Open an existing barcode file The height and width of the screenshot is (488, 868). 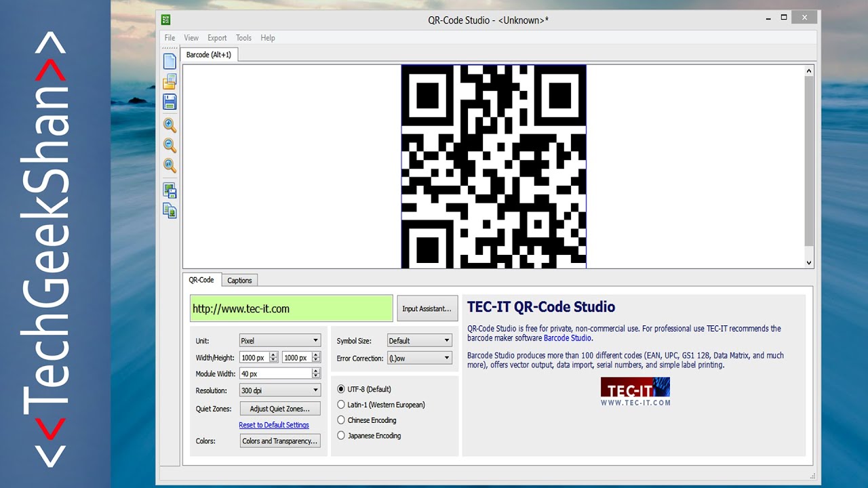[x=170, y=81]
